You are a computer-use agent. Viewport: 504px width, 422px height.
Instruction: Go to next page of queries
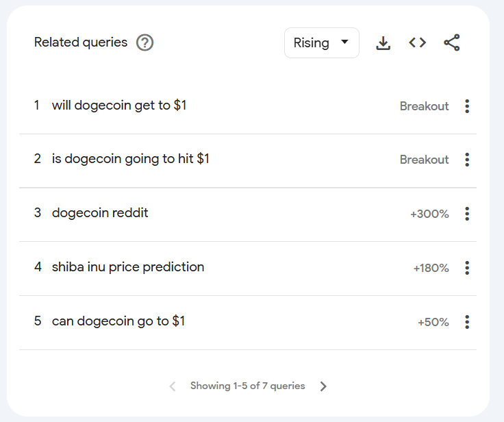(x=323, y=386)
